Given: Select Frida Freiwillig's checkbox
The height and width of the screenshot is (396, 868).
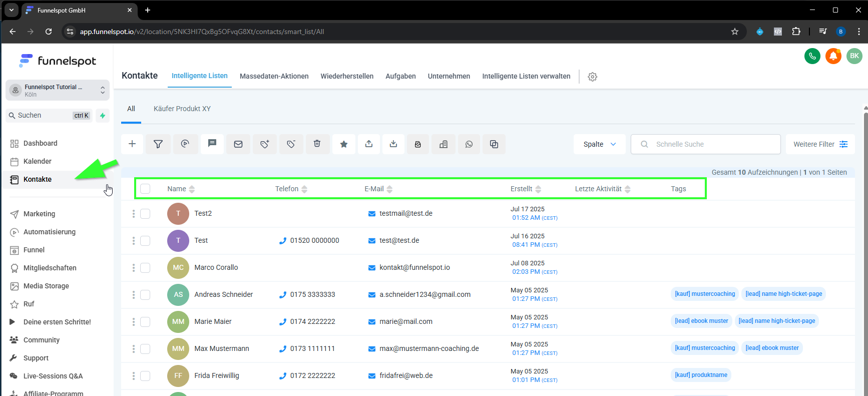Looking at the screenshot, I should [145, 376].
